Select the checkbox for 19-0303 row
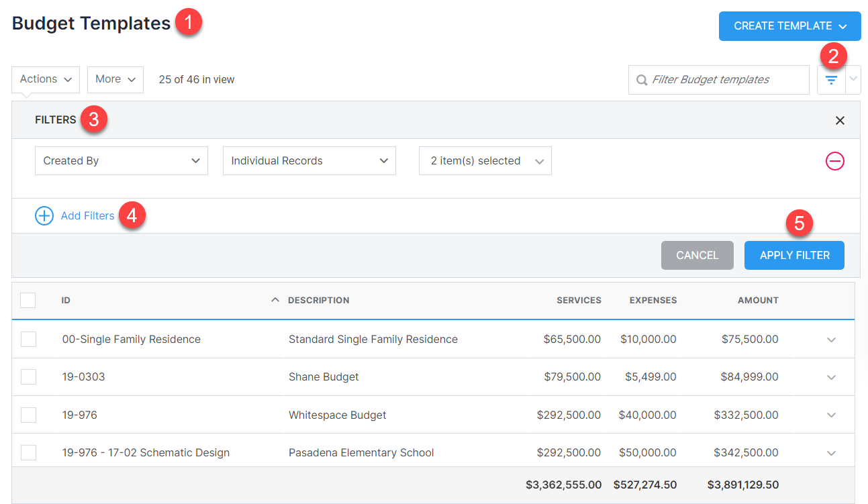 pyautogui.click(x=28, y=376)
